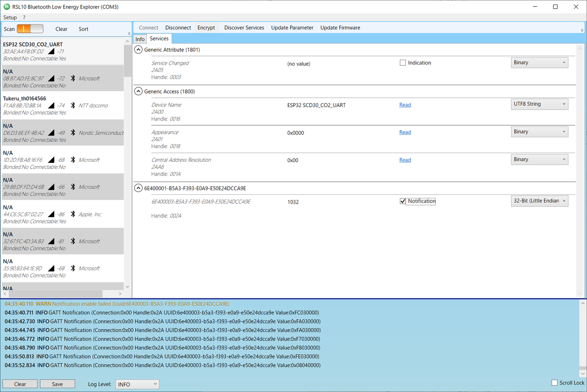
Task: Click the RSL10 application icon in the title bar
Action: click(6, 6)
